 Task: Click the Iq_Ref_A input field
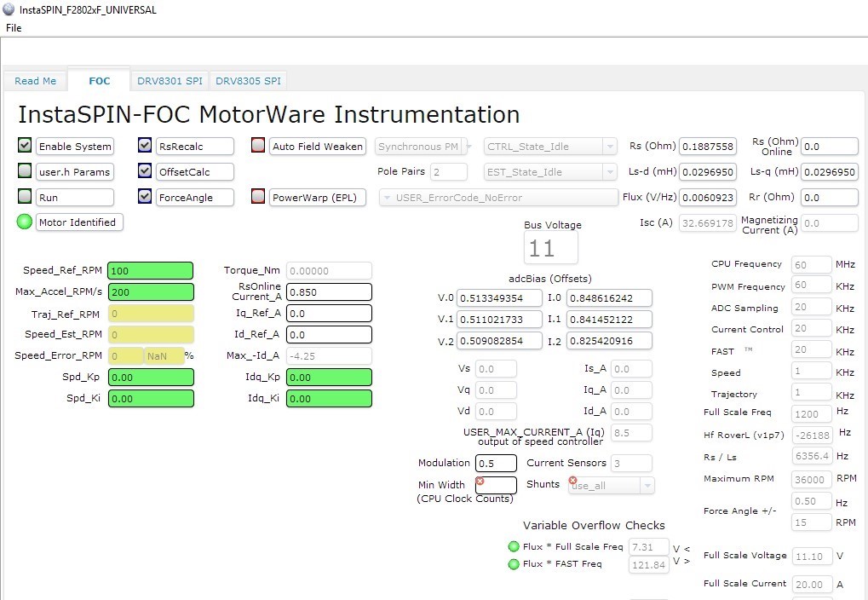[329, 313]
